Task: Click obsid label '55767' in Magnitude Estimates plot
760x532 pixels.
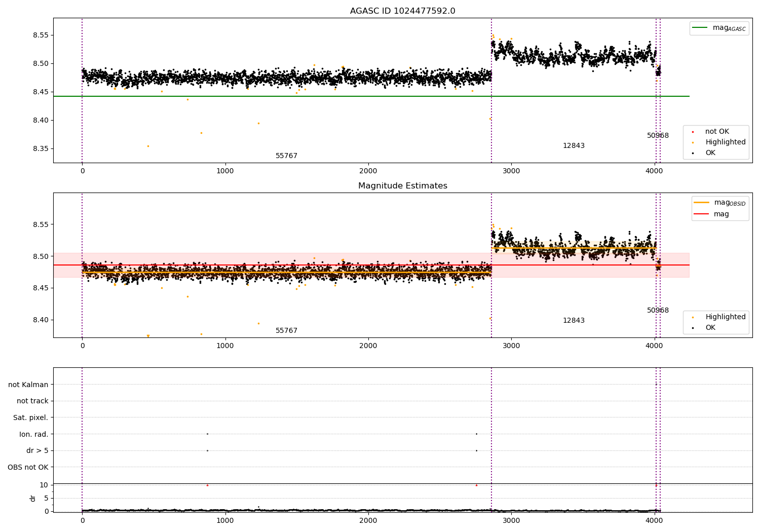Action: (286, 331)
